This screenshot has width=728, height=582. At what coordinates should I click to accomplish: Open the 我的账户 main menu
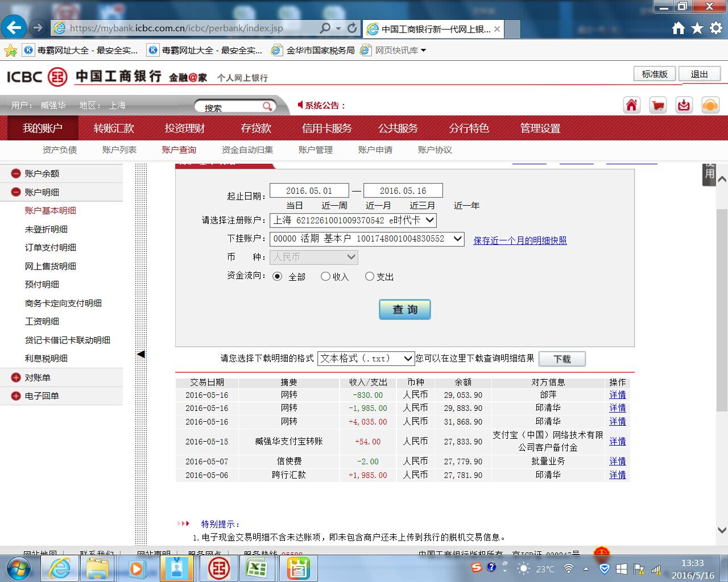[43, 128]
